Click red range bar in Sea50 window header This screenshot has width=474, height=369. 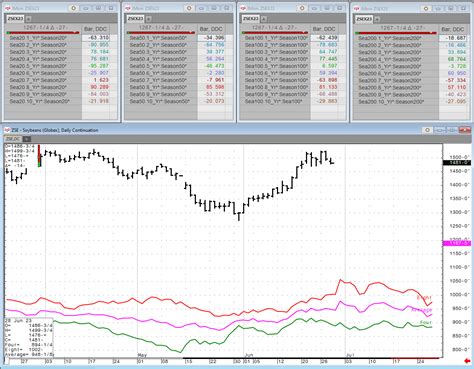(x=160, y=33)
